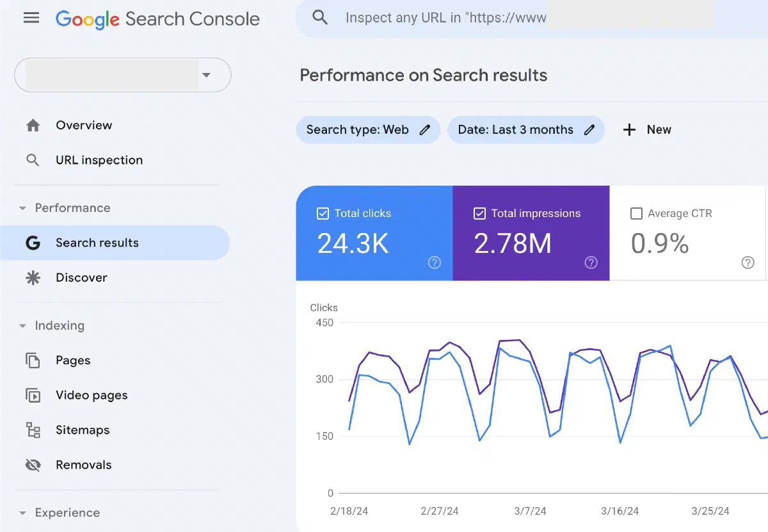This screenshot has height=532, width=768.
Task: Click the pencil icon on Date filter
Action: pos(589,130)
